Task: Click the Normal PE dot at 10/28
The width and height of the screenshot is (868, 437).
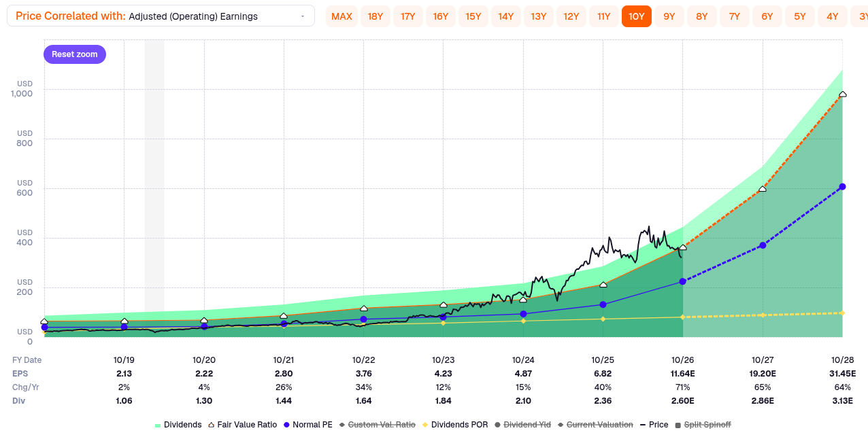Action: point(842,186)
